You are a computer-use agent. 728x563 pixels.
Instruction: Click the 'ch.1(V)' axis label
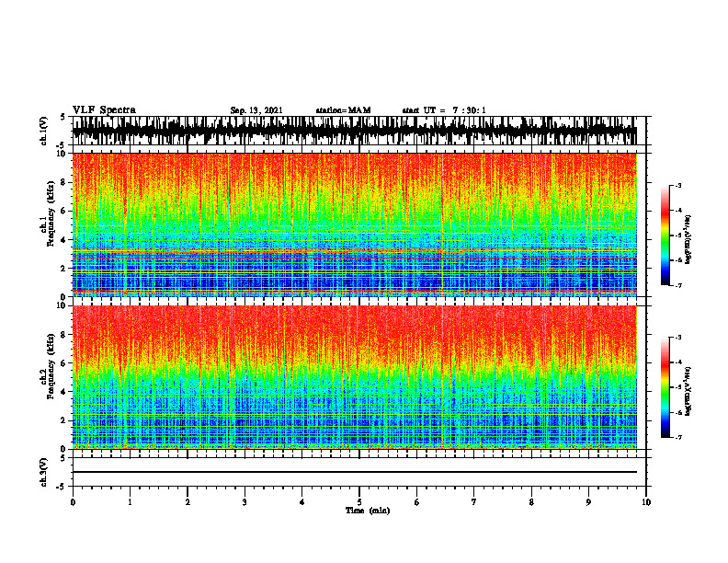click(x=44, y=131)
